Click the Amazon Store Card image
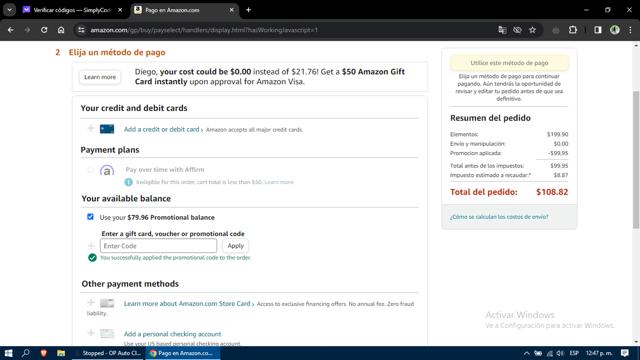 [107, 303]
